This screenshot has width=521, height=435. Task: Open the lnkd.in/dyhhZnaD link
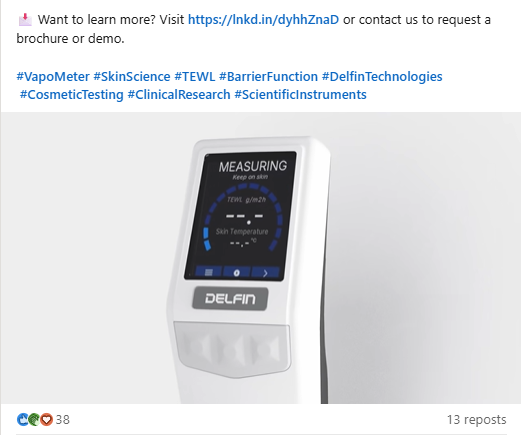(263, 20)
